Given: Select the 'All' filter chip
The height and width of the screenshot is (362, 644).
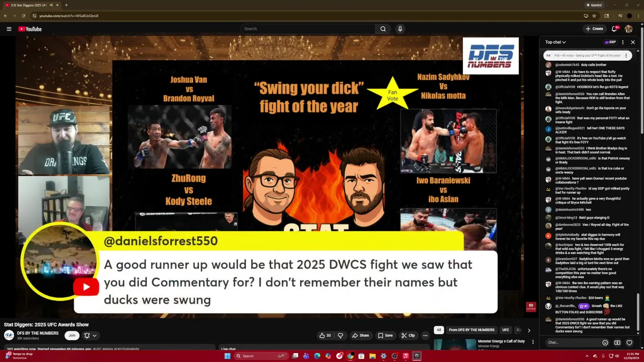Looking at the screenshot, I should [x=439, y=330].
